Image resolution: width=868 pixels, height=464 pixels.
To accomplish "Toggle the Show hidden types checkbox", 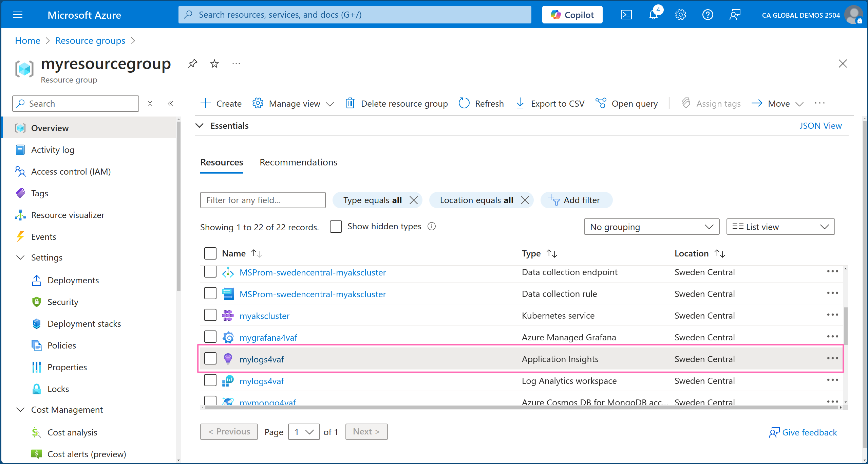I will (x=336, y=227).
